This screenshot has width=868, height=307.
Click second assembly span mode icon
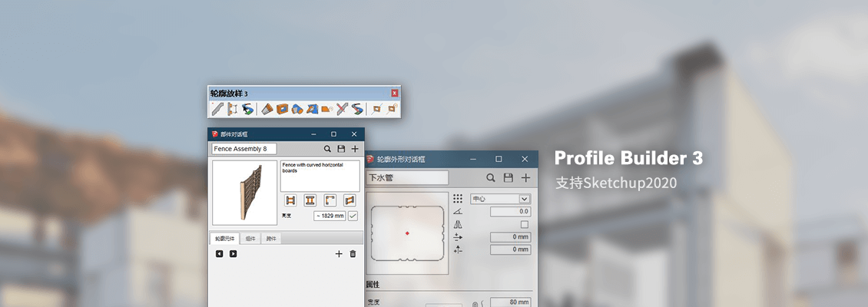310,200
